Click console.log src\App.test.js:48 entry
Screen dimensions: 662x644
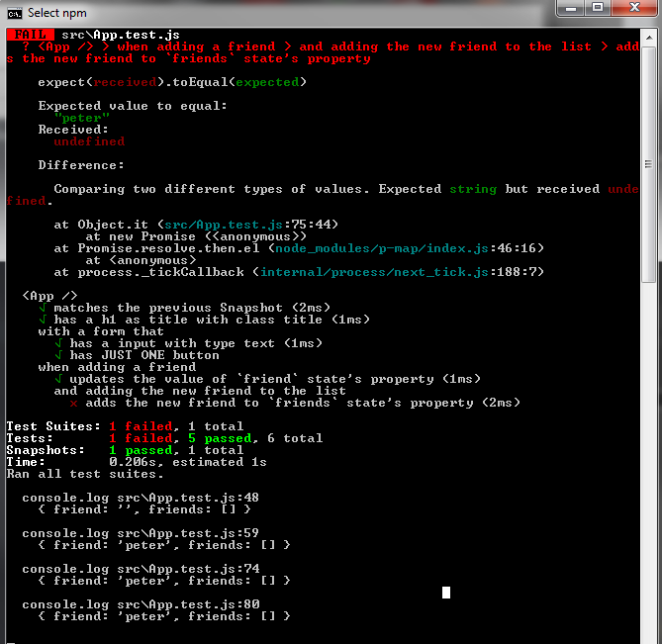coord(141,498)
